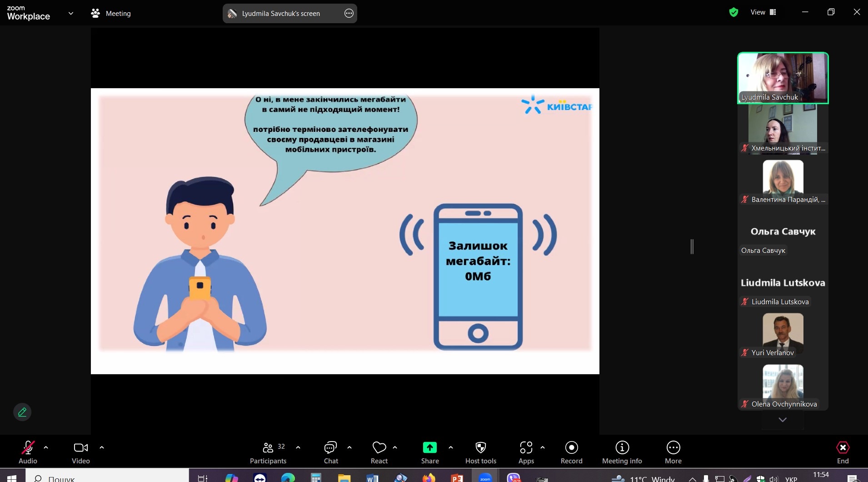Image resolution: width=868 pixels, height=482 pixels.
Task: Open the View layout menu
Action: coord(763,12)
